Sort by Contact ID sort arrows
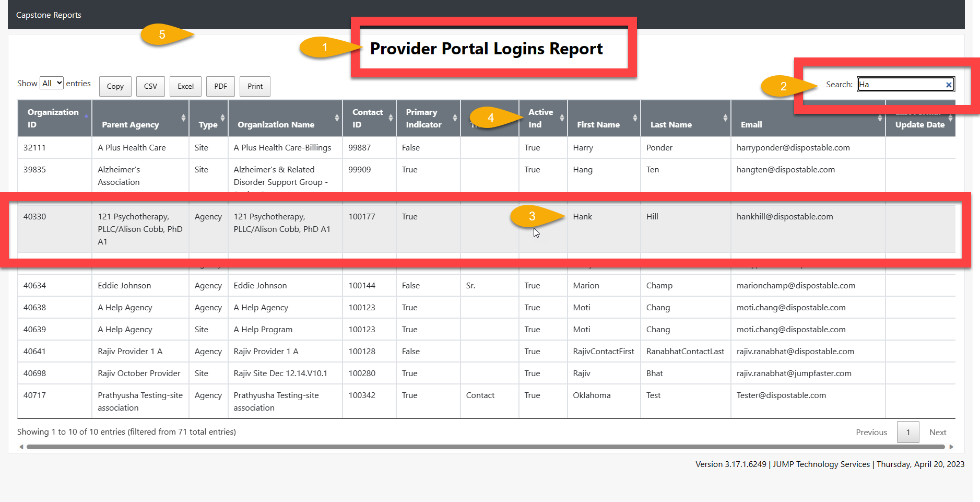Viewport: 980px width, 502px height. coord(391,118)
